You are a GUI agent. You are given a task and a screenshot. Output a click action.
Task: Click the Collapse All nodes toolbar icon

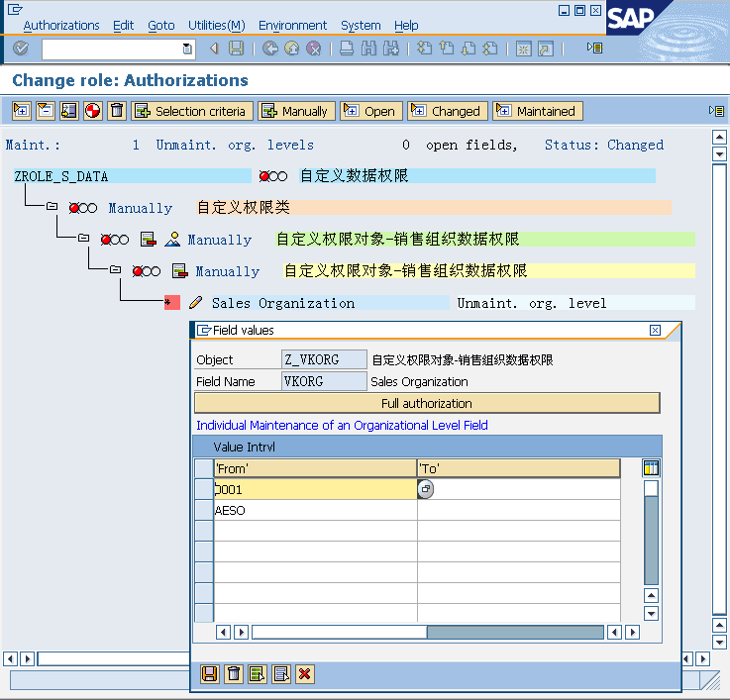pos(46,111)
